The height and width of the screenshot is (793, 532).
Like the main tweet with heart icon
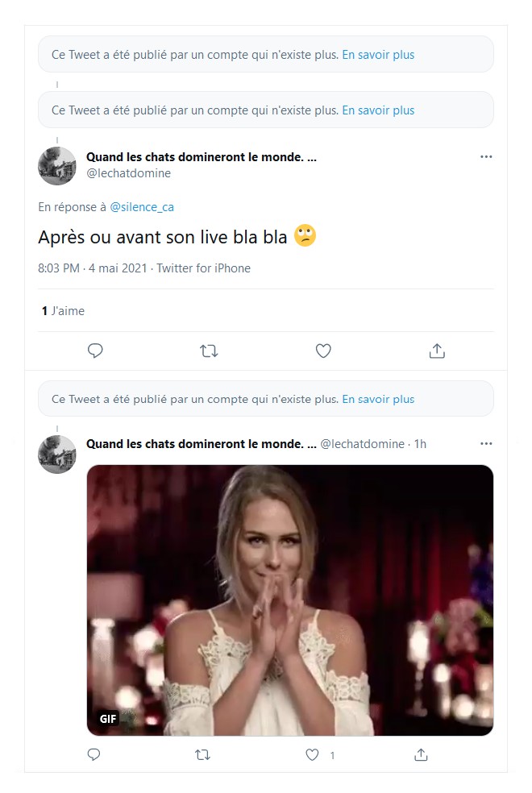click(323, 351)
